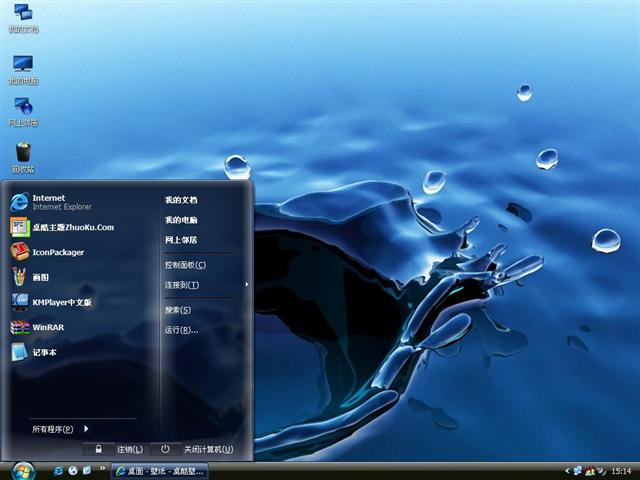
Task: Click the 关闭计算机(U) shutdown button
Action: pos(198,449)
